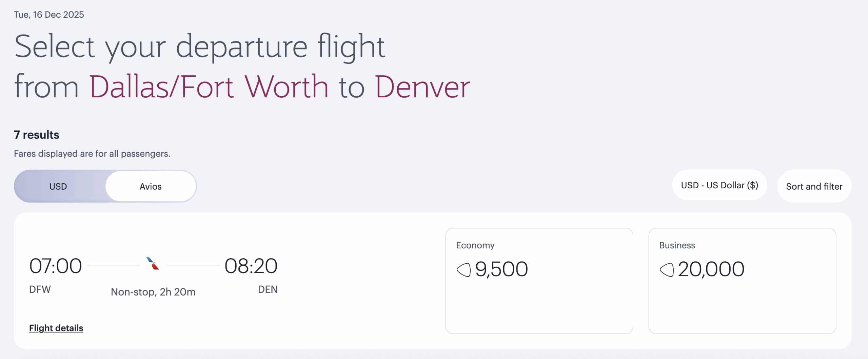Click the DEN airport code

pyautogui.click(x=268, y=289)
